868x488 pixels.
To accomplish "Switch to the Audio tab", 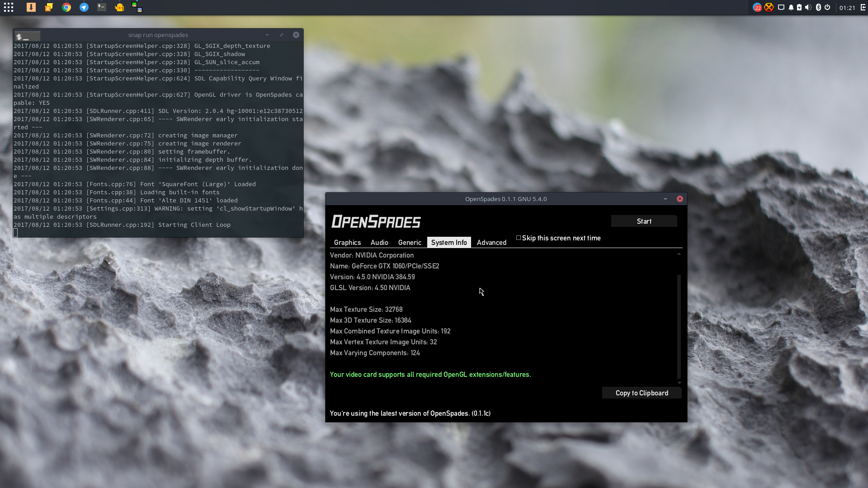I will pyautogui.click(x=379, y=243).
